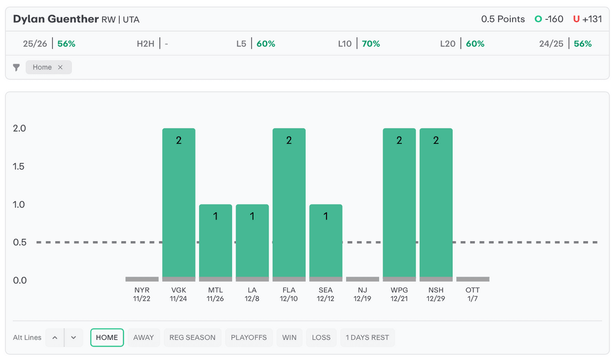
Task: Click the Over -160 odds
Action: pyautogui.click(x=549, y=19)
